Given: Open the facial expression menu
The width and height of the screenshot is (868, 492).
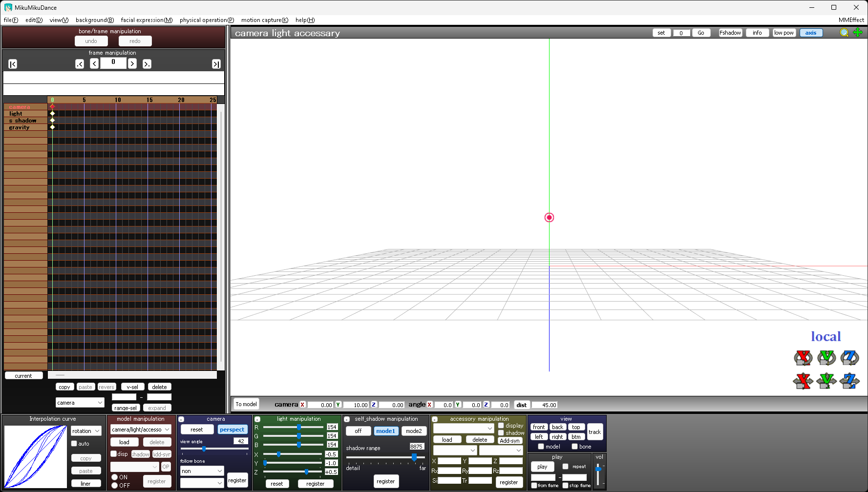Looking at the screenshot, I should (x=147, y=20).
